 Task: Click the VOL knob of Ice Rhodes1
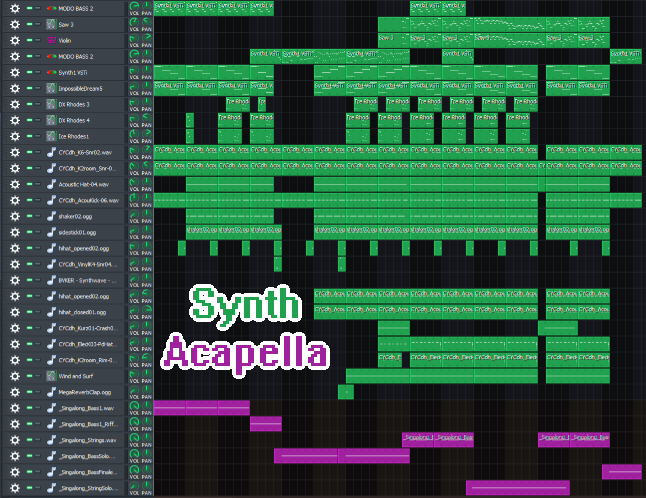pos(134,134)
